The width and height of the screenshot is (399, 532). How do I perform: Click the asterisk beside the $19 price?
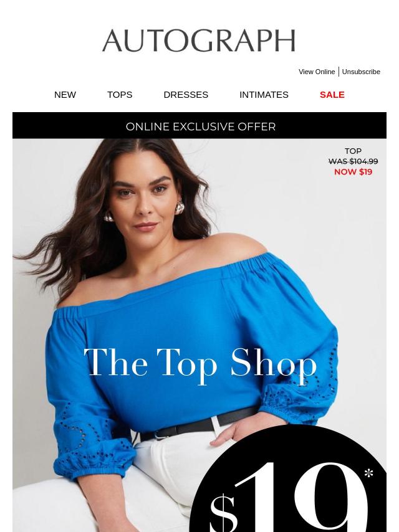368,473
